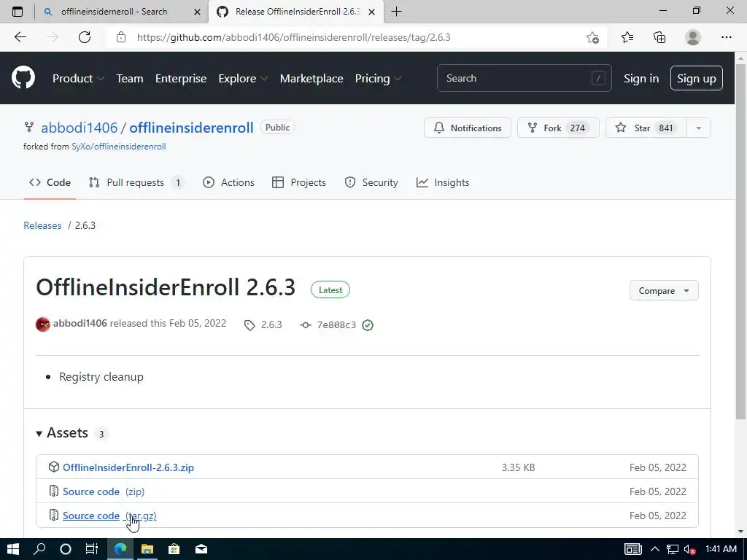Open the tab actions menu icon
The height and width of the screenshot is (560, 747).
pyautogui.click(x=18, y=12)
